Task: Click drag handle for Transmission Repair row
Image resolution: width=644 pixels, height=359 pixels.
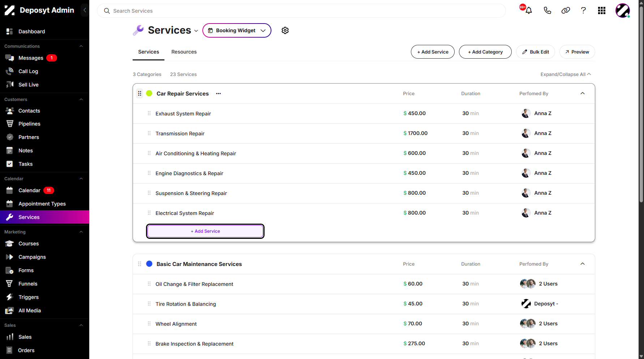Action: pos(149,133)
